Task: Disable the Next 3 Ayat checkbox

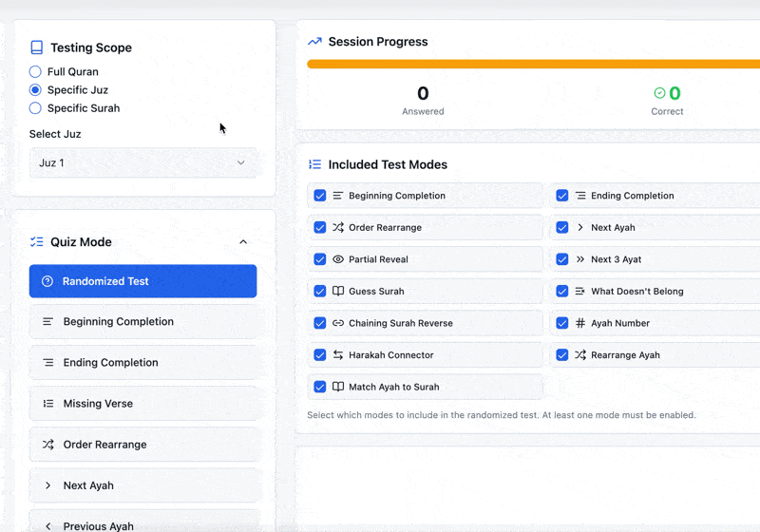Action: (x=562, y=259)
